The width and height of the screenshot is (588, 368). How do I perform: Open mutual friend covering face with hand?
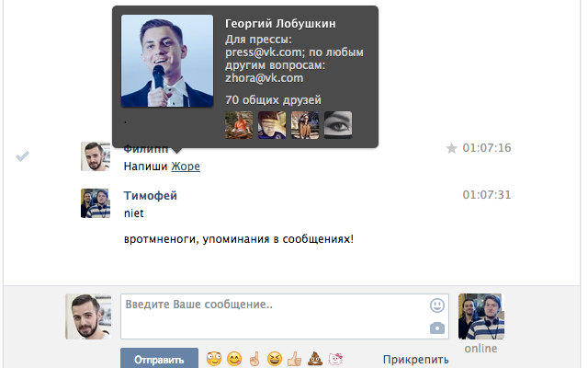[x=272, y=125]
